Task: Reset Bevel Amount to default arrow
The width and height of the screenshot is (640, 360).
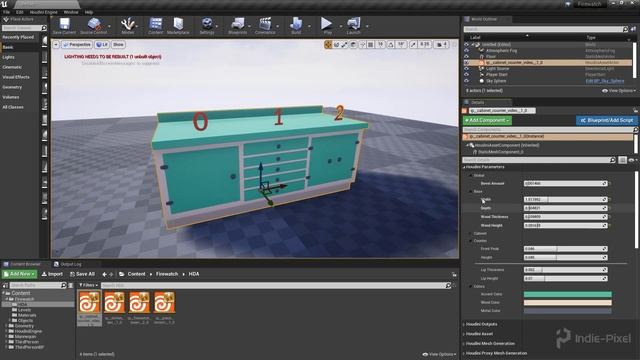Action: coord(610,184)
